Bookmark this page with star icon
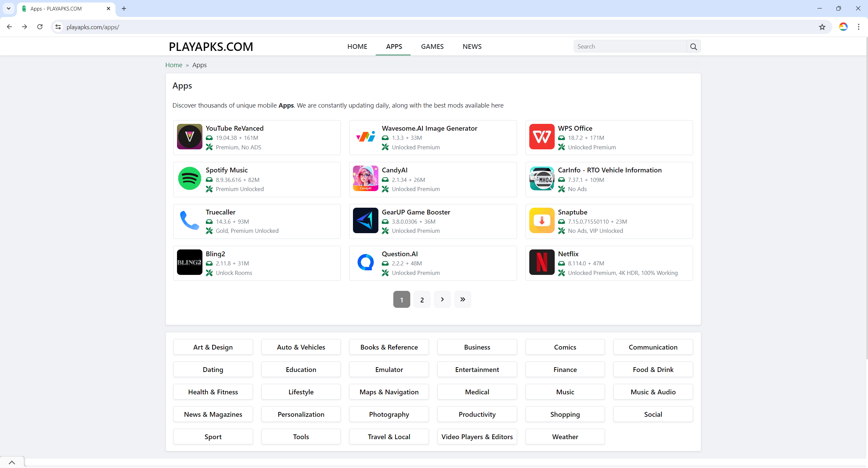 click(x=822, y=27)
